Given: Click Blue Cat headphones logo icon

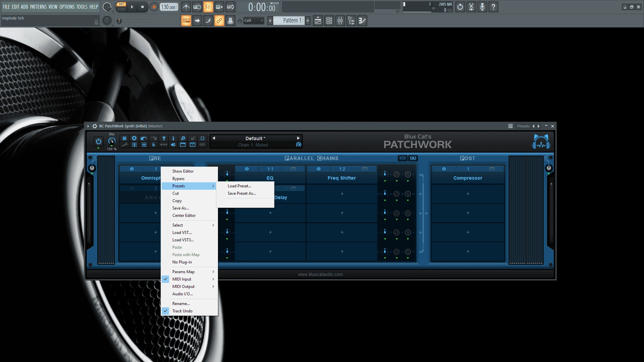Looking at the screenshot, I should click(x=541, y=141).
